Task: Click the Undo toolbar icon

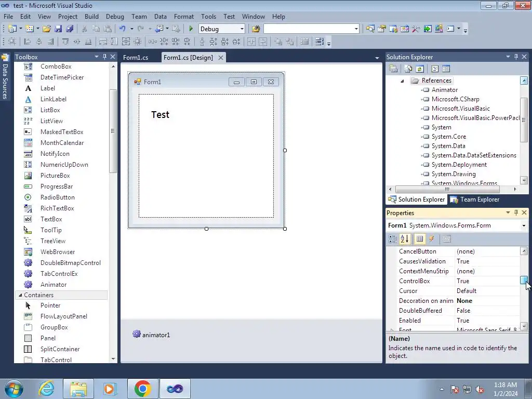Action: click(x=123, y=29)
